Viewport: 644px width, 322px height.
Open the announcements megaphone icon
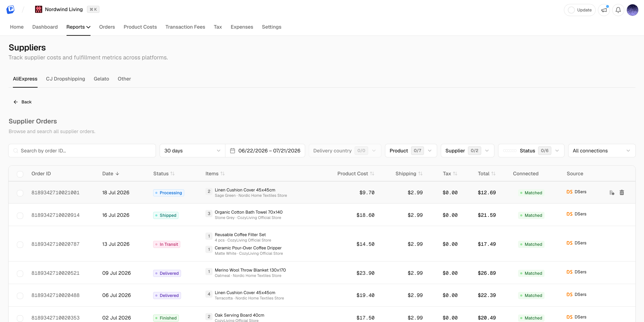[604, 10]
